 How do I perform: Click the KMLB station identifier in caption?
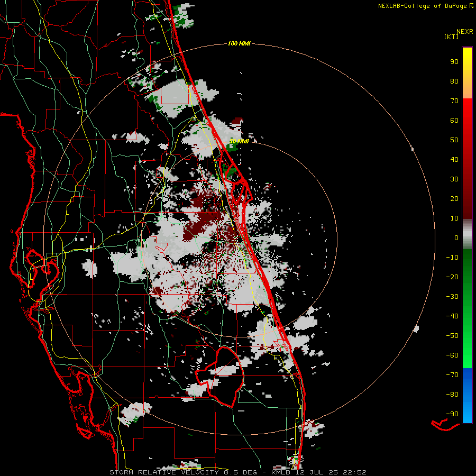click(x=280, y=472)
